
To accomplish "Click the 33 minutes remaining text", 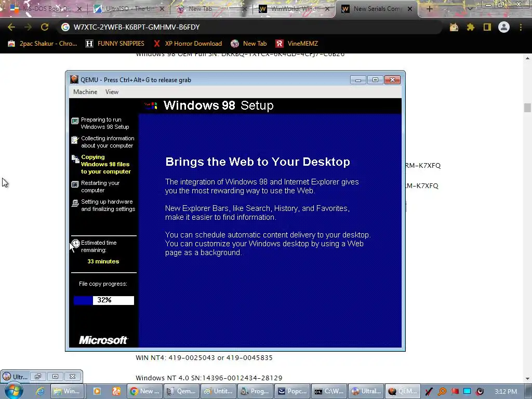I will pyautogui.click(x=103, y=261).
